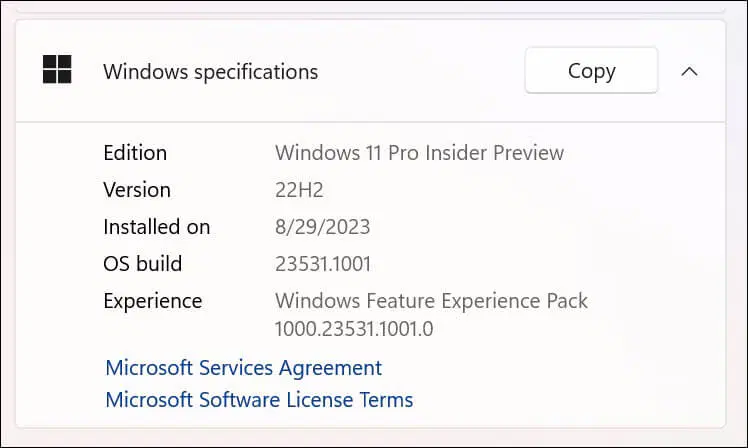Click the OS build label

[142, 264]
